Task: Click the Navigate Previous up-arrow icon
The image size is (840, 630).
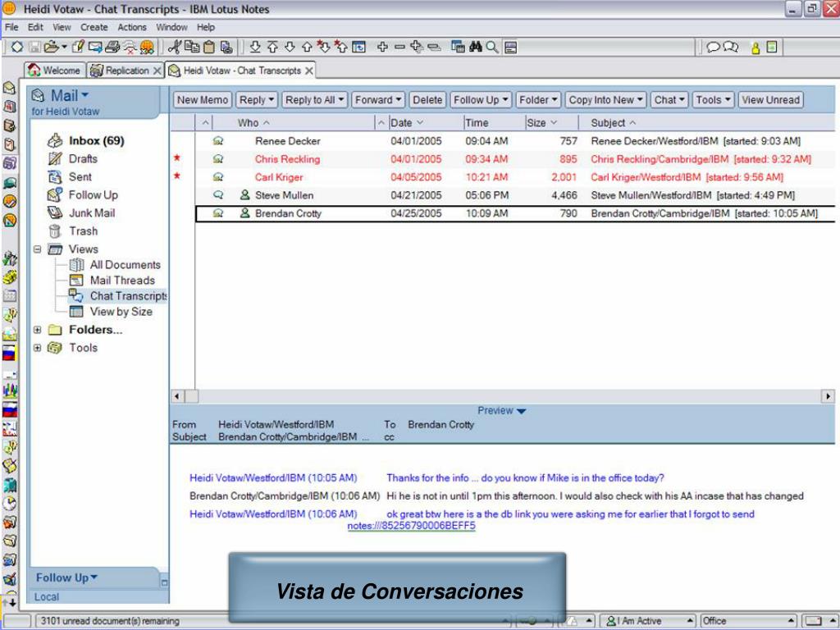Action: 307,47
